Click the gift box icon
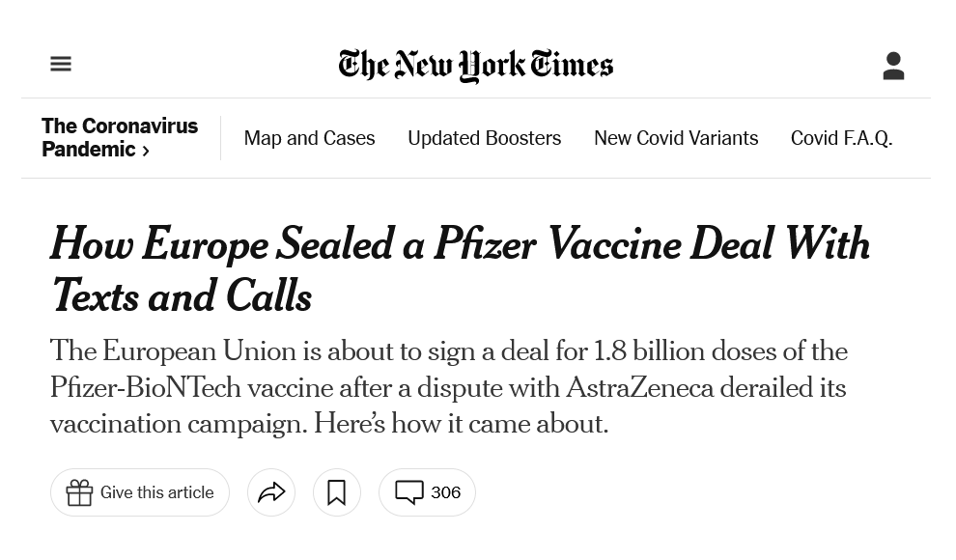The height and width of the screenshot is (560, 956). [x=79, y=492]
